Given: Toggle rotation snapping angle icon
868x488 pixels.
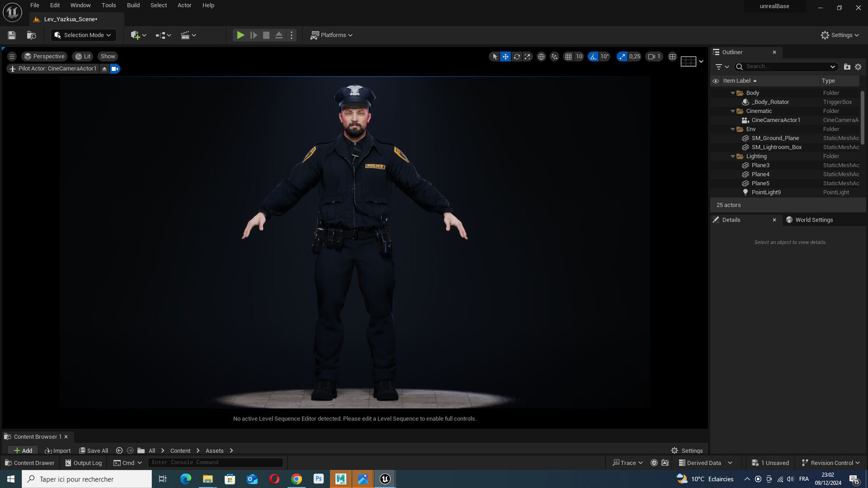Looking at the screenshot, I should point(593,56).
